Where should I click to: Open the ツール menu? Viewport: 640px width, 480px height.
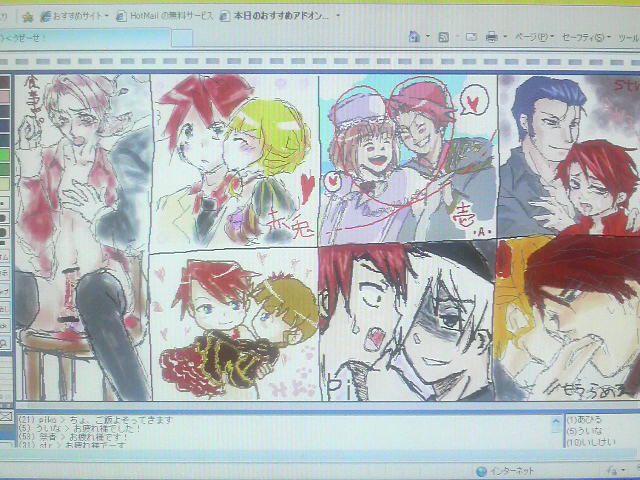pos(629,38)
